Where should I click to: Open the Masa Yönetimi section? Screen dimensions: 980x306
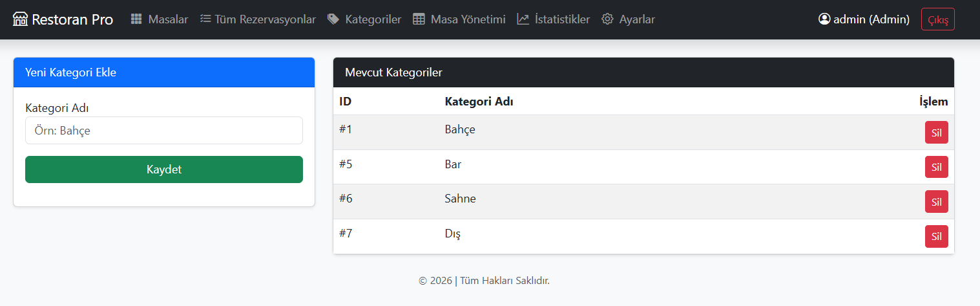(459, 19)
